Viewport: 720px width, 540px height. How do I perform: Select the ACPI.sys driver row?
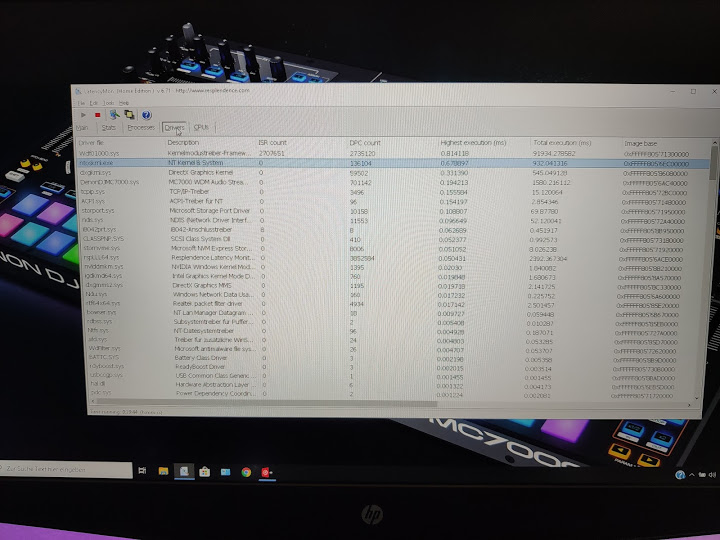click(x=394, y=202)
